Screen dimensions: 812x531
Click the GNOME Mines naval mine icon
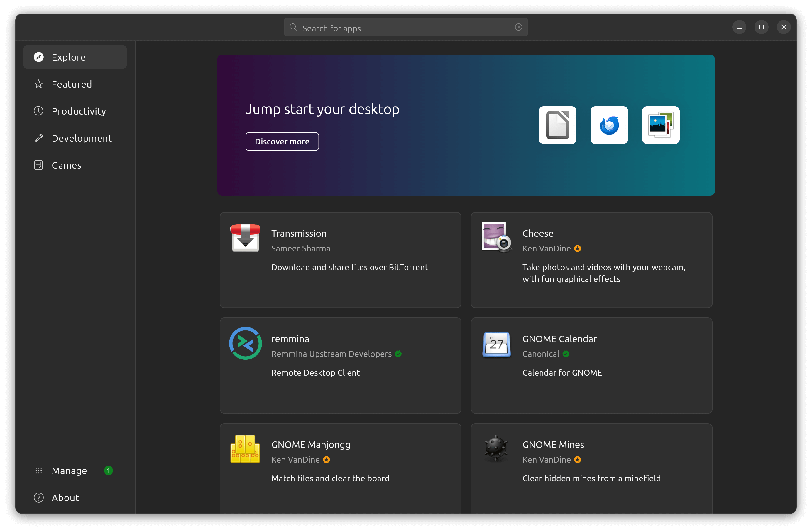tap(496, 449)
